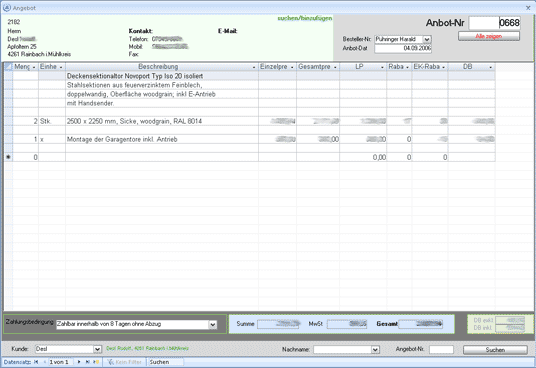Click quantity cell '1' in Montage row
Viewport: 536px width, 368px height.
pyautogui.click(x=26, y=139)
